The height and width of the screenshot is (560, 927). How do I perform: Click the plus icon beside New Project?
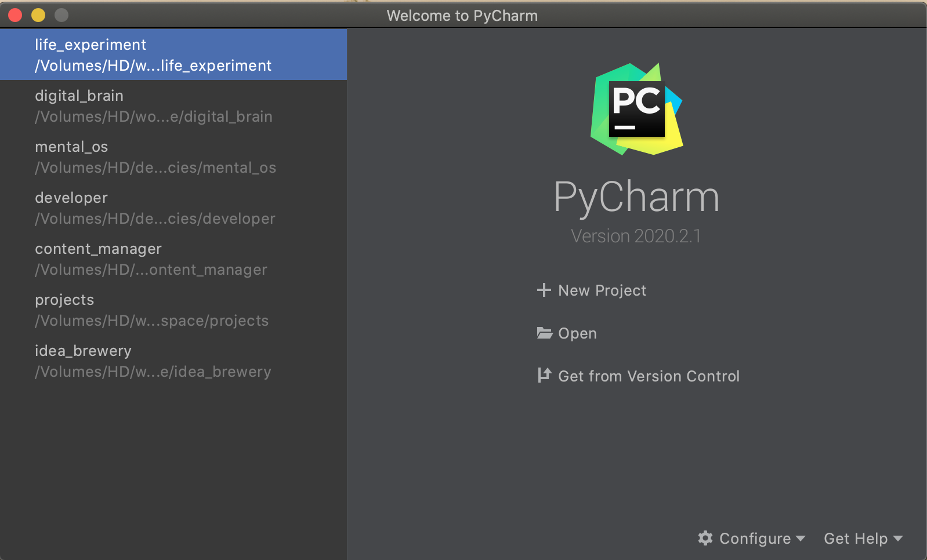coord(544,290)
